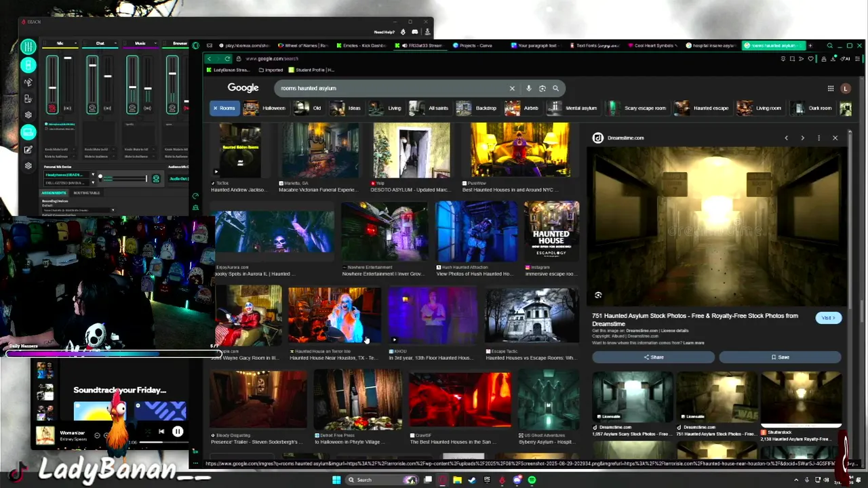
Task: Open the preview panel three-dot menu
Action: coord(818,138)
